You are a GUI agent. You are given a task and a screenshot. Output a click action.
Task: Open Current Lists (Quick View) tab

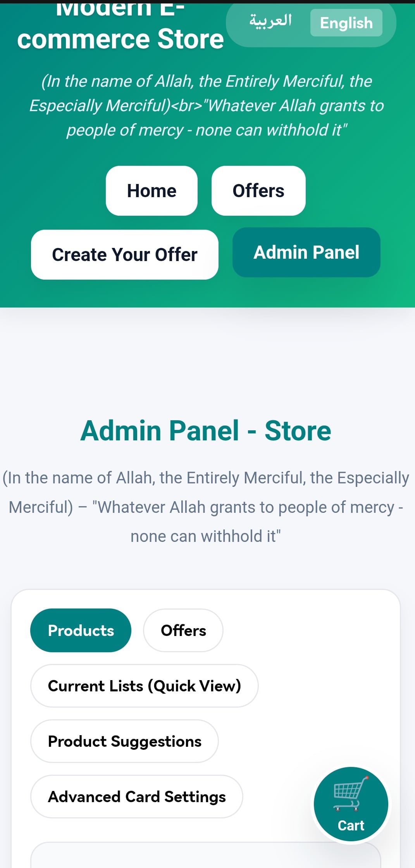click(144, 686)
